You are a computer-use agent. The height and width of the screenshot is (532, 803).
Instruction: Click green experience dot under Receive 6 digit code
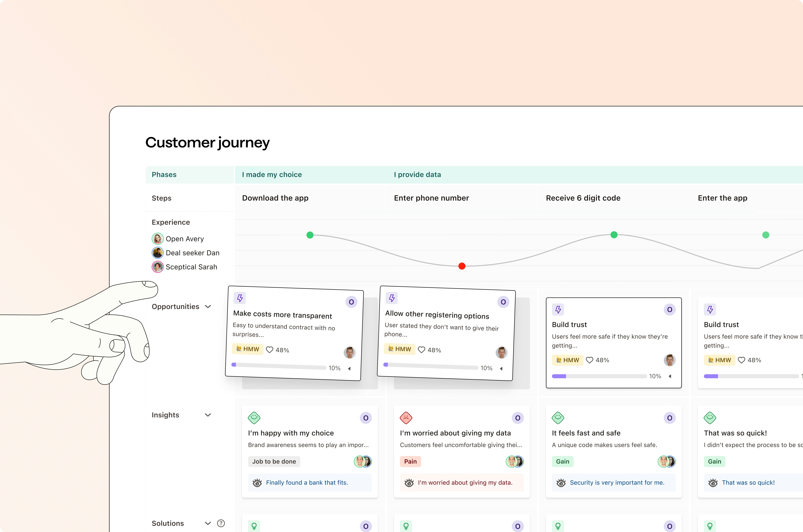pos(614,235)
